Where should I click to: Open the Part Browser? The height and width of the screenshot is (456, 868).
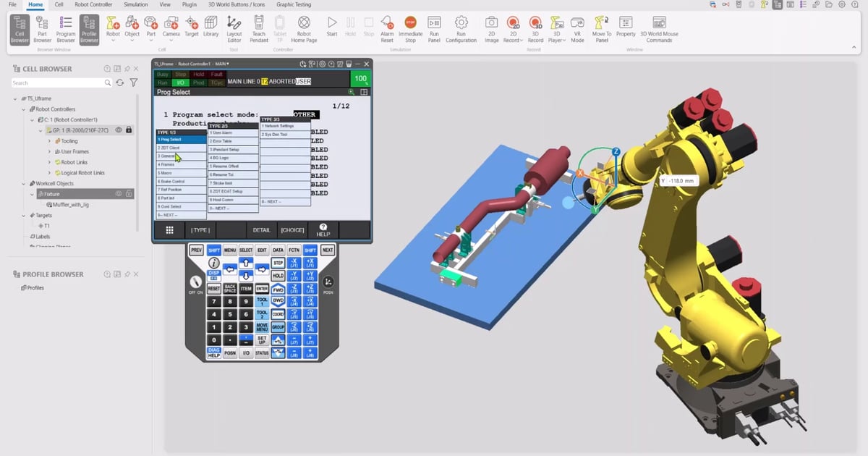(x=43, y=30)
